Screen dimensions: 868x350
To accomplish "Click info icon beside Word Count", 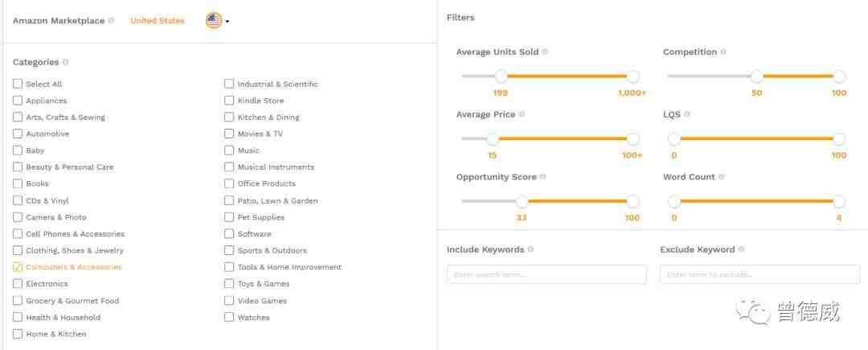I will tap(722, 177).
